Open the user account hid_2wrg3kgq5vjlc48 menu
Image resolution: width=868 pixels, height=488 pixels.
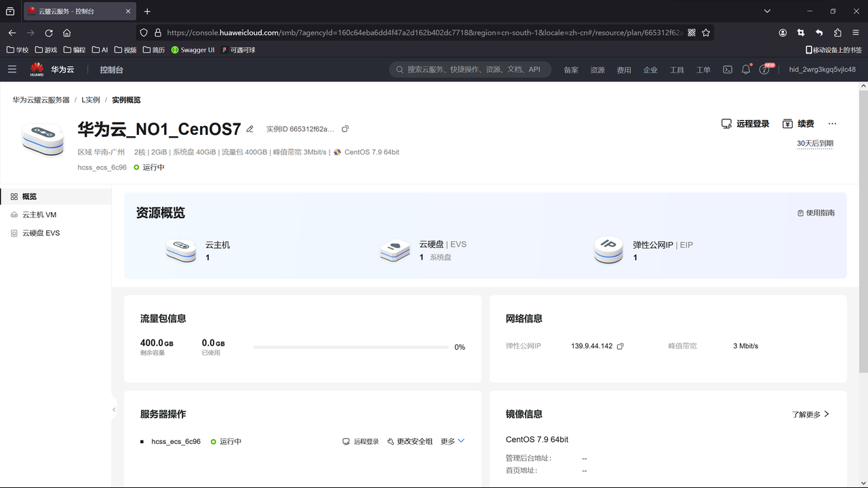point(822,70)
